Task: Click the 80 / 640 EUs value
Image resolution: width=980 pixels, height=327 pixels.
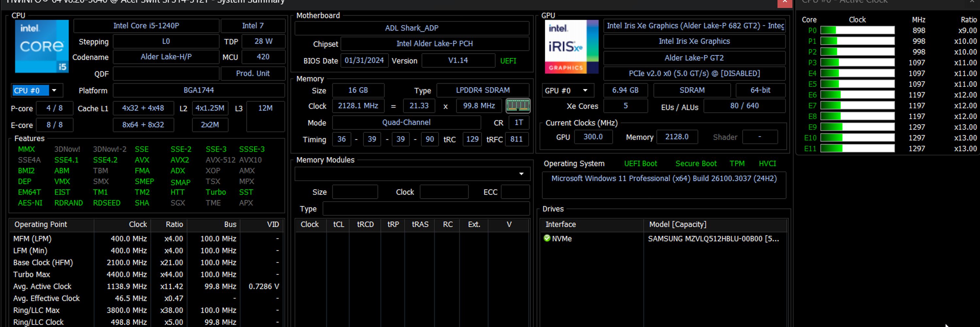Action: pyautogui.click(x=744, y=106)
